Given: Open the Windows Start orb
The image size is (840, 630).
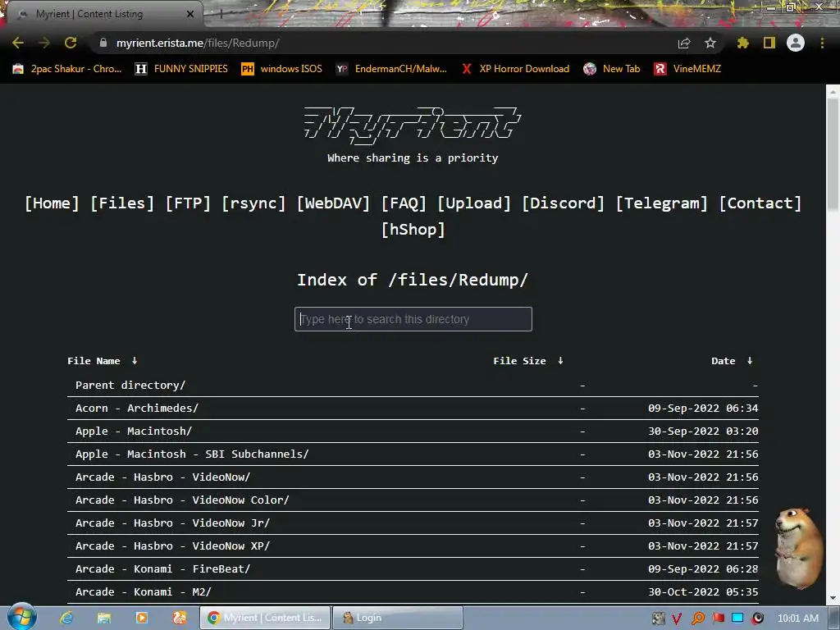Looking at the screenshot, I should (21, 617).
